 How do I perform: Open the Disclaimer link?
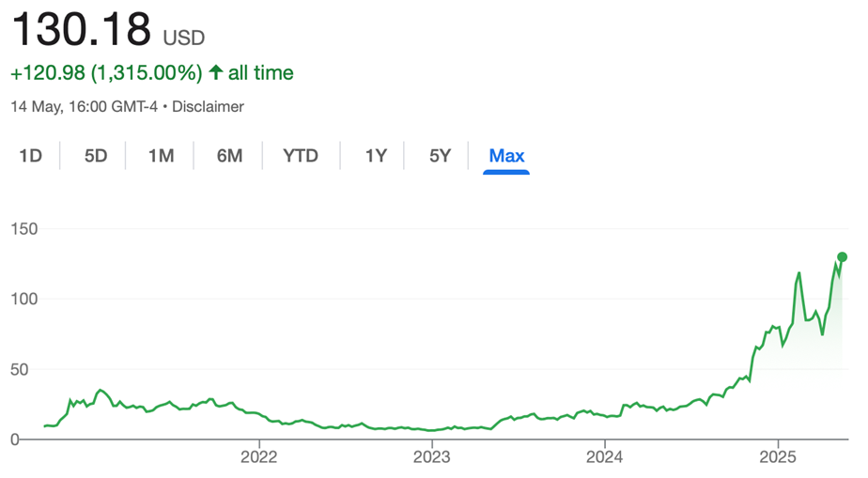click(209, 107)
